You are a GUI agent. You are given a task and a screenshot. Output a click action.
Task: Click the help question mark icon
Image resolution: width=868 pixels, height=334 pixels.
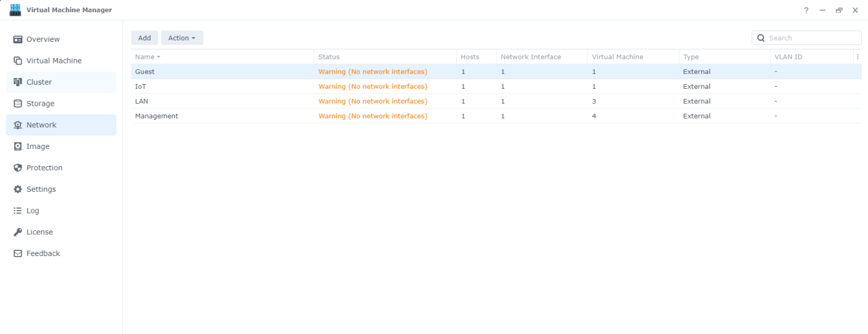806,10
